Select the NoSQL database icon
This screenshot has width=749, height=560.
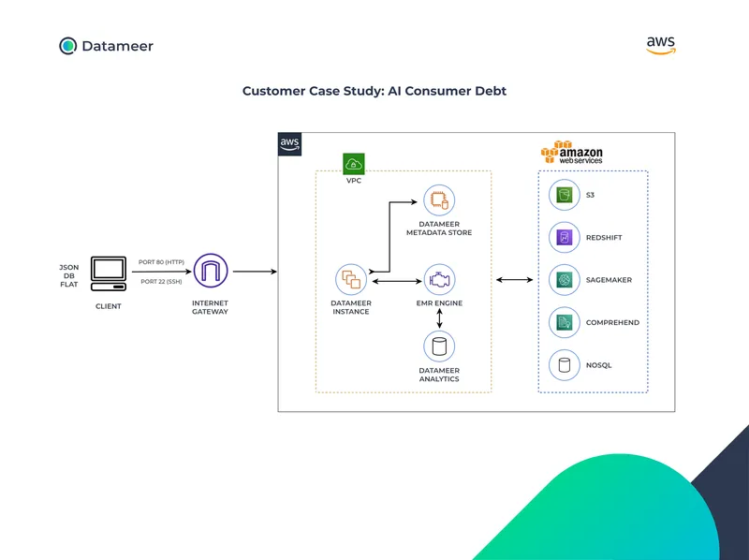565,365
